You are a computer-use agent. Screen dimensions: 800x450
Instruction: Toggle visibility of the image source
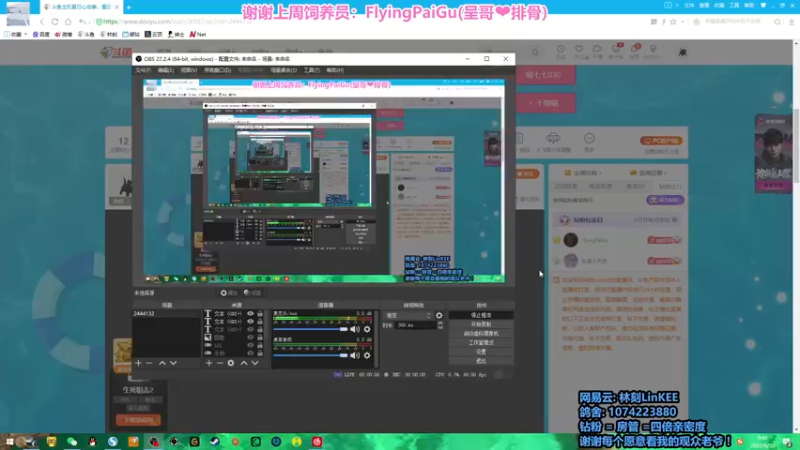tap(250, 337)
